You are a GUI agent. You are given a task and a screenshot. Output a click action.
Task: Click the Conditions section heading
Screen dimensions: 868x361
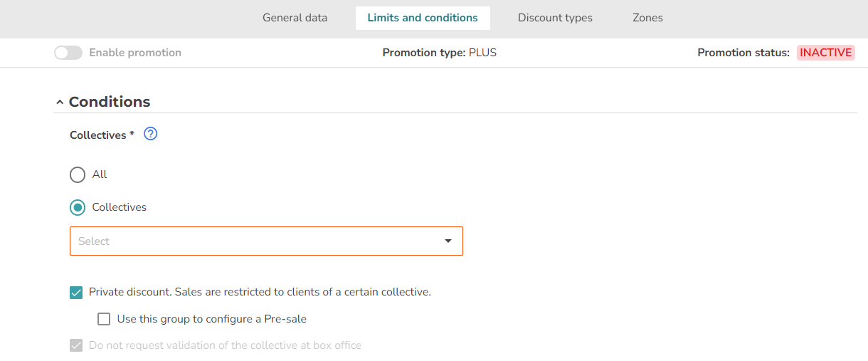110,102
